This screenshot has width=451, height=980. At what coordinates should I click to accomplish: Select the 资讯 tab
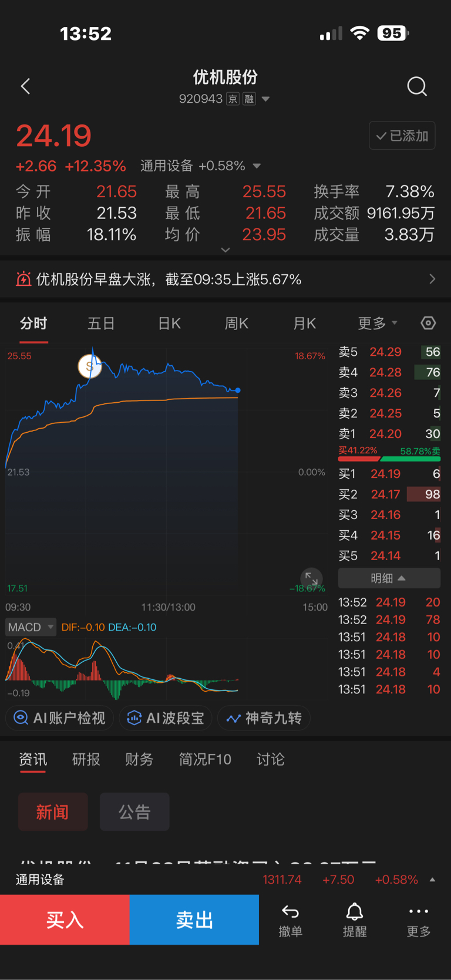(x=33, y=759)
